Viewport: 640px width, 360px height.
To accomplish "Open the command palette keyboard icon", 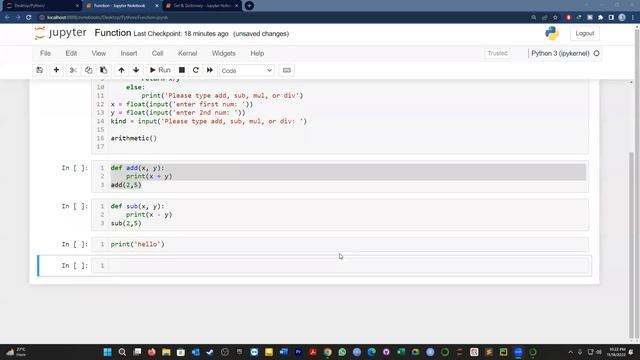I will [287, 70].
